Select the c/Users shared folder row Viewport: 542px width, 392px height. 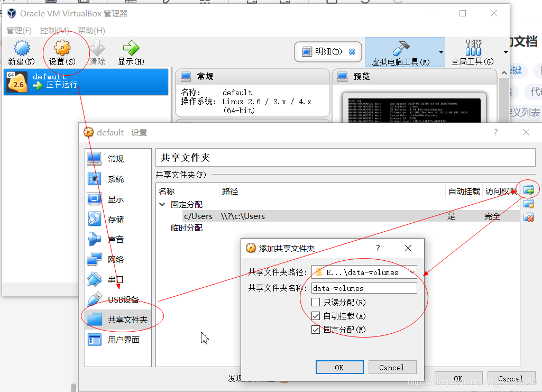(351, 216)
